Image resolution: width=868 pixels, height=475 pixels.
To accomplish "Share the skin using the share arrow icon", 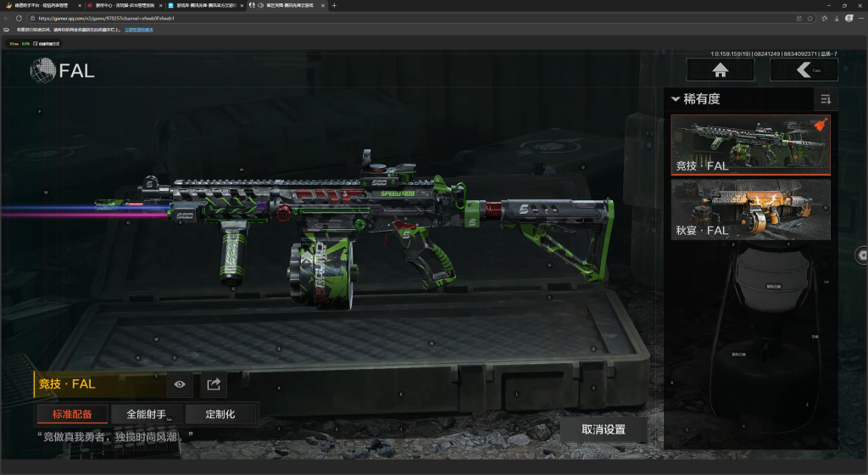I will [x=214, y=384].
